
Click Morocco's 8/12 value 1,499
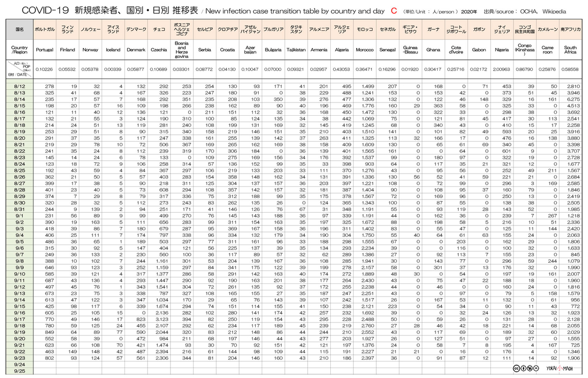point(368,86)
